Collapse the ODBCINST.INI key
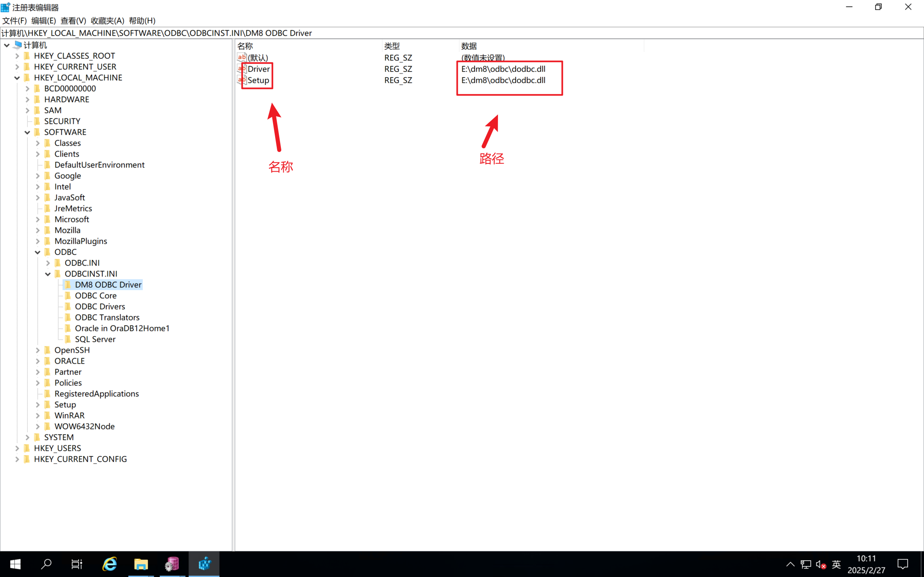 coord(48,274)
